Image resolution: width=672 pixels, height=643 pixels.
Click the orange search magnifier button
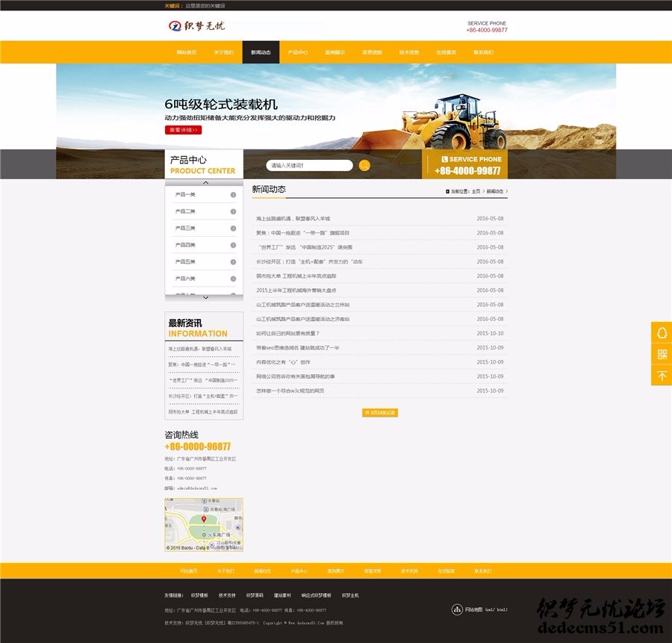[364, 165]
